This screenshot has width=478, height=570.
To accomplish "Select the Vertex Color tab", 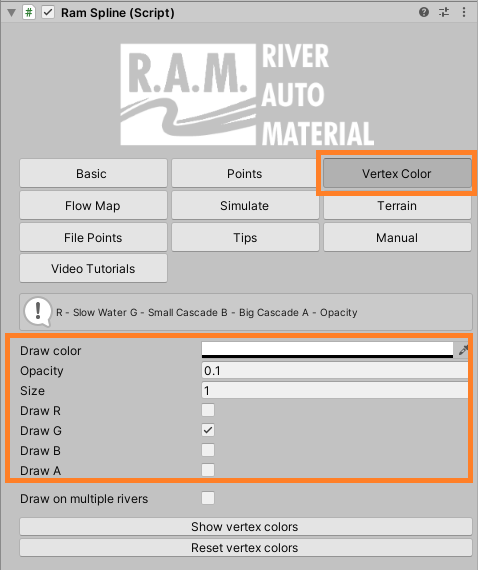I will click(397, 173).
